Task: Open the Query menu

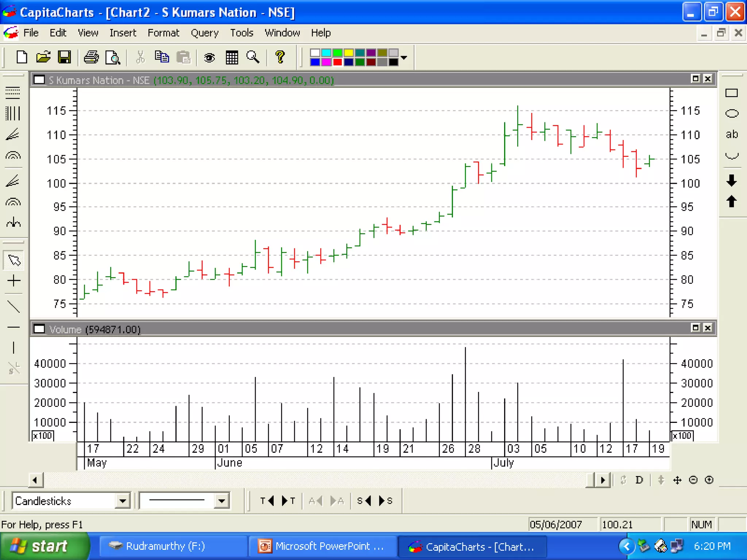Action: (x=205, y=33)
